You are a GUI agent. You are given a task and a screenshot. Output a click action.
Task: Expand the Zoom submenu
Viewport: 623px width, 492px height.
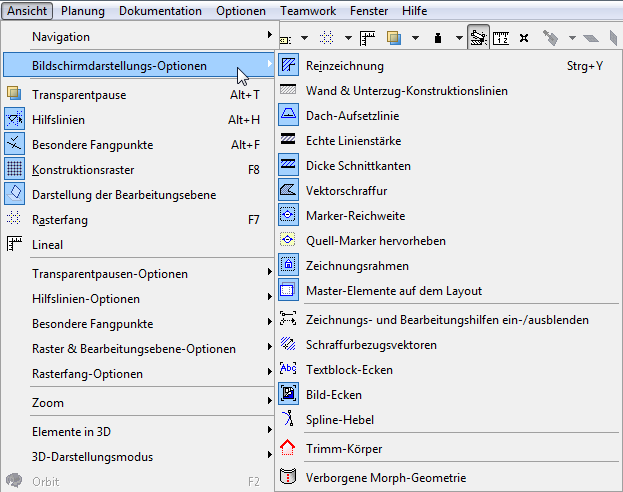coord(138,403)
